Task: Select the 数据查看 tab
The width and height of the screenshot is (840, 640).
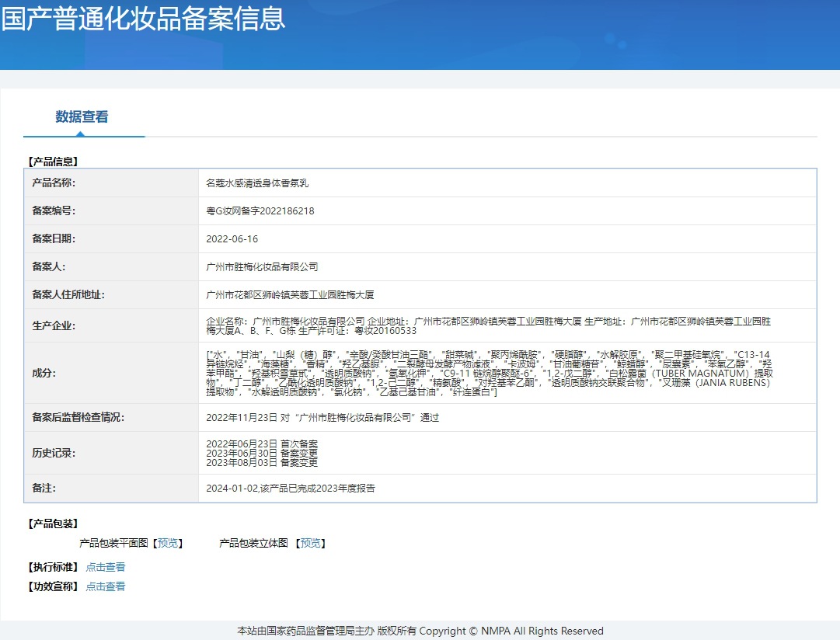Action: click(x=82, y=117)
